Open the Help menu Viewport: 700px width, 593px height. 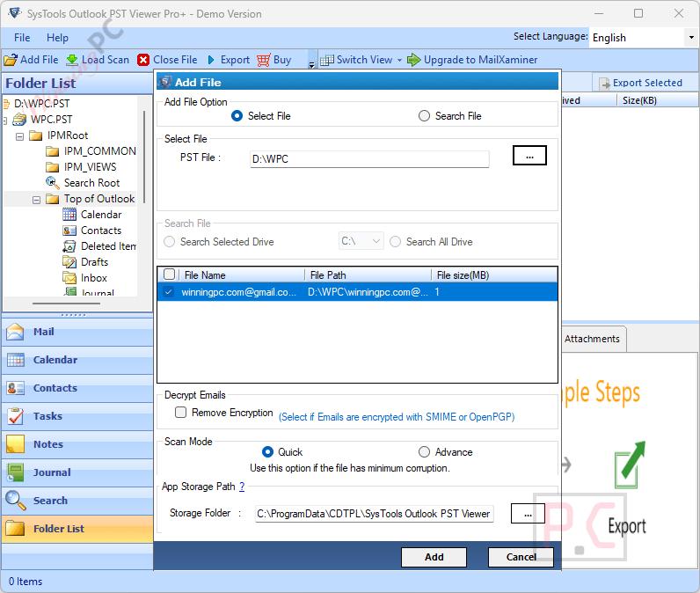point(57,38)
